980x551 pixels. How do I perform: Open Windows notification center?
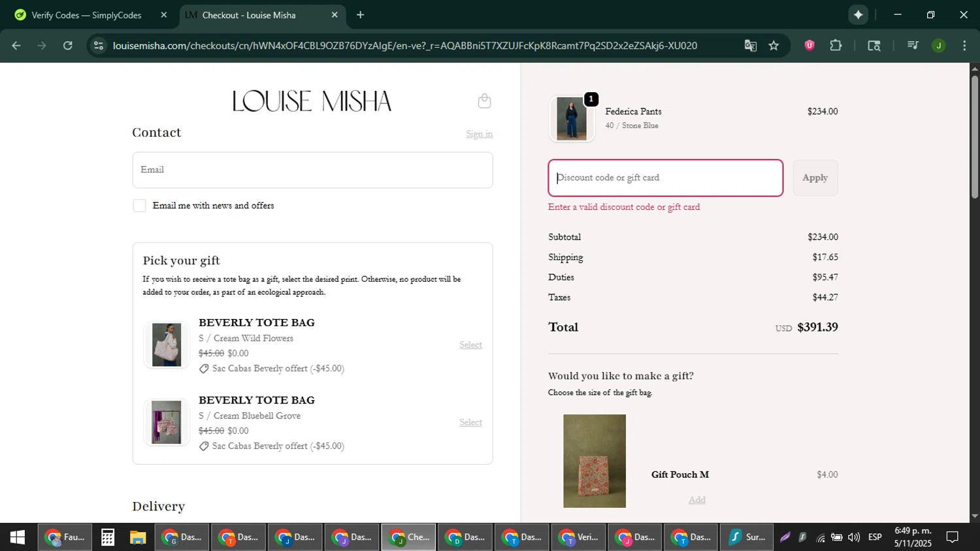953,537
